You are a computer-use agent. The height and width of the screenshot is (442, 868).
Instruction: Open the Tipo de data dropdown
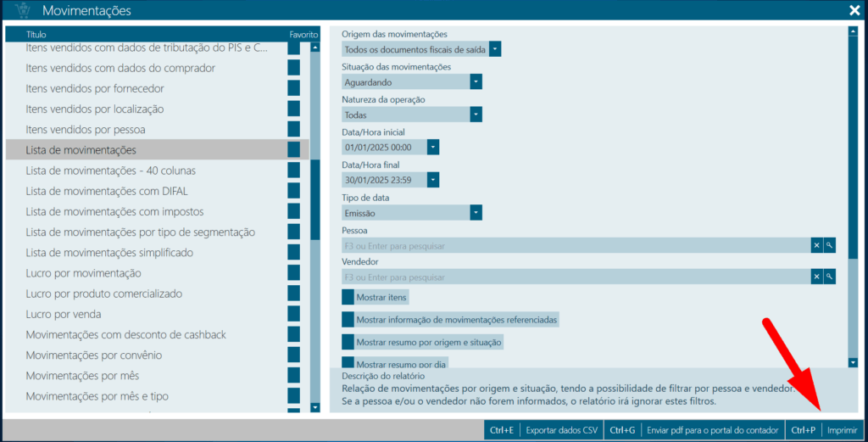476,213
